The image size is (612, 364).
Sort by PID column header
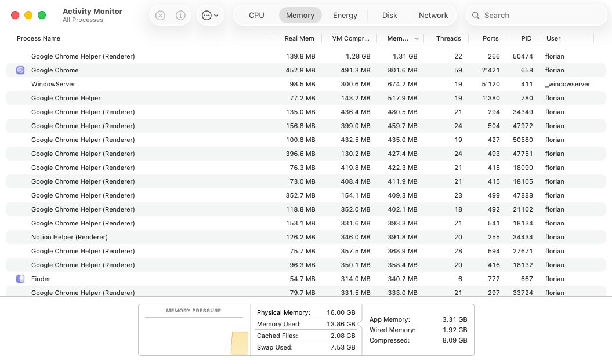(x=526, y=38)
